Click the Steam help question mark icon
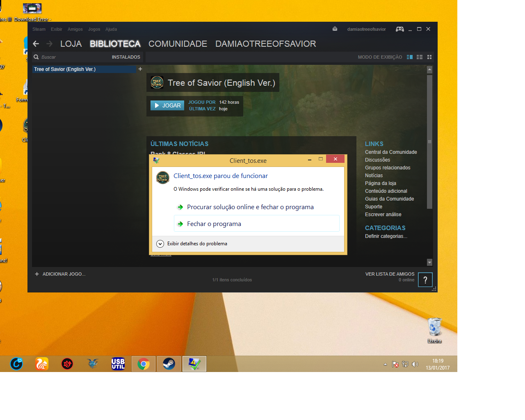The width and height of the screenshot is (525, 420). (x=425, y=280)
